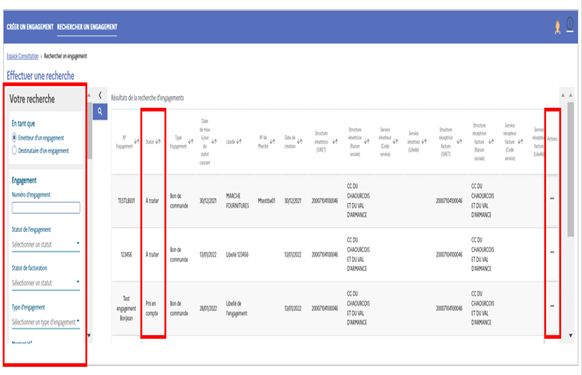Open Statut de l'engagement dropdown

point(46,244)
